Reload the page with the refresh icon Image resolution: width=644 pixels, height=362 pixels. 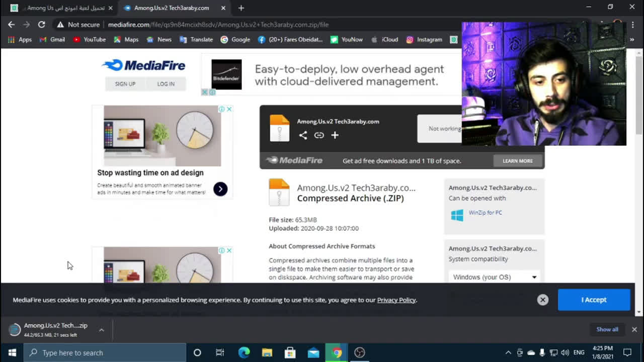41,25
